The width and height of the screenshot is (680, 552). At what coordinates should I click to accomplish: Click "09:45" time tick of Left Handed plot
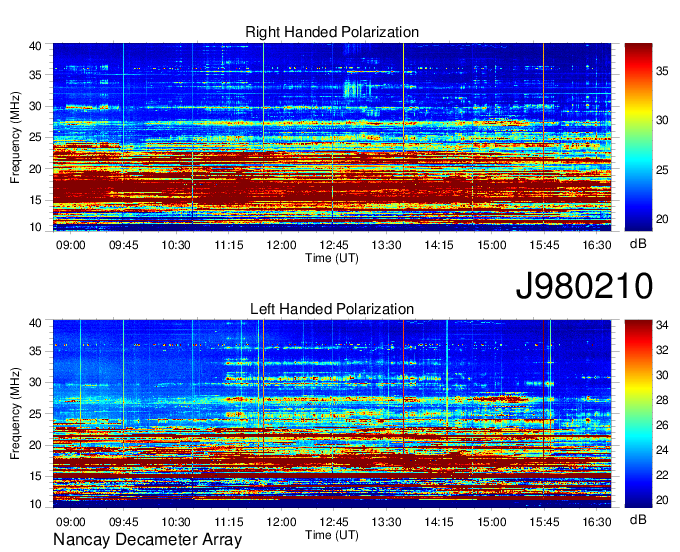pos(124,522)
